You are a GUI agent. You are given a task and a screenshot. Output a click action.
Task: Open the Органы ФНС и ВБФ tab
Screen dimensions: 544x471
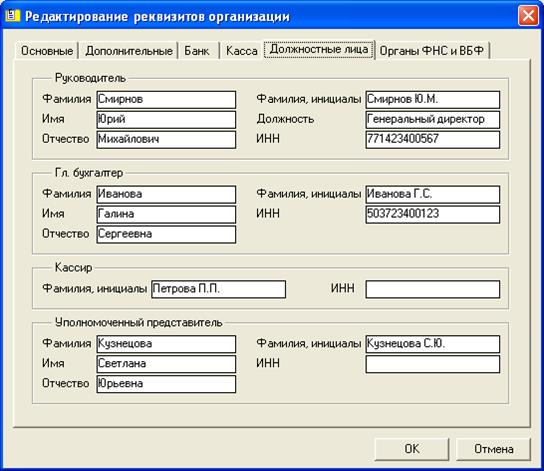click(432, 51)
